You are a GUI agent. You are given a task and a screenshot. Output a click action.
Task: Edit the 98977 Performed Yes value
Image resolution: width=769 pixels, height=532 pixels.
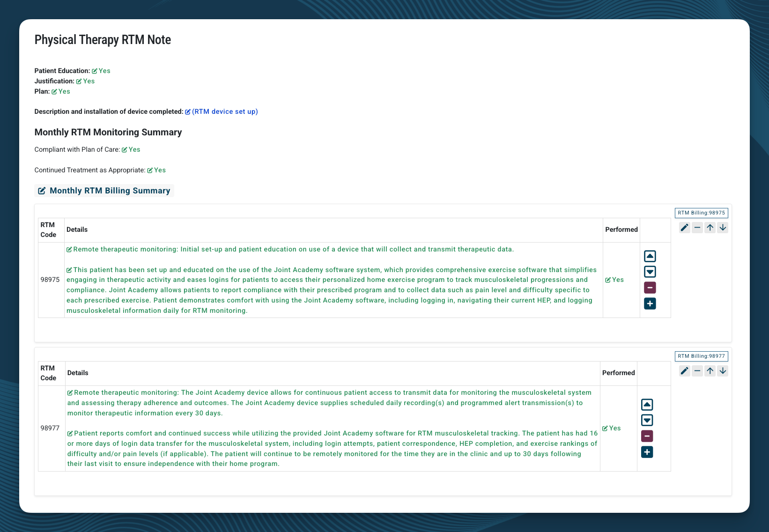point(612,428)
